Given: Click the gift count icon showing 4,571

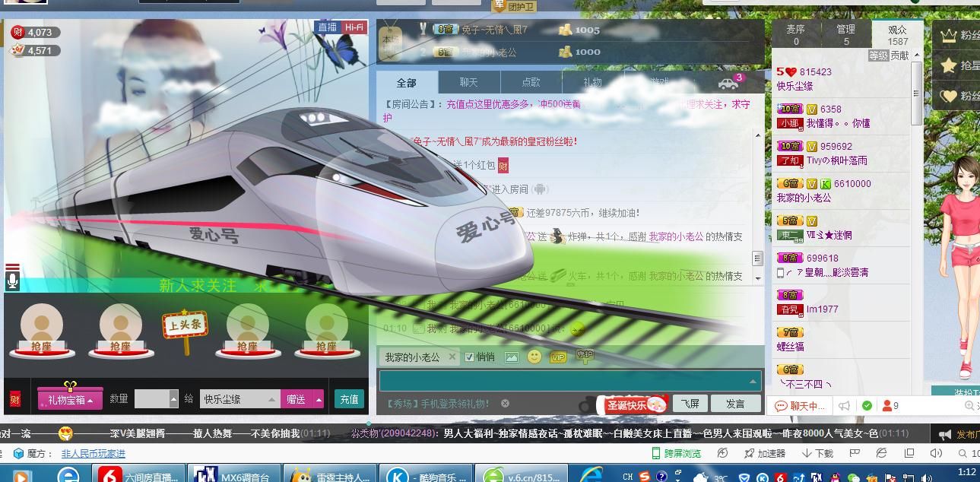Looking at the screenshot, I should click(x=17, y=50).
